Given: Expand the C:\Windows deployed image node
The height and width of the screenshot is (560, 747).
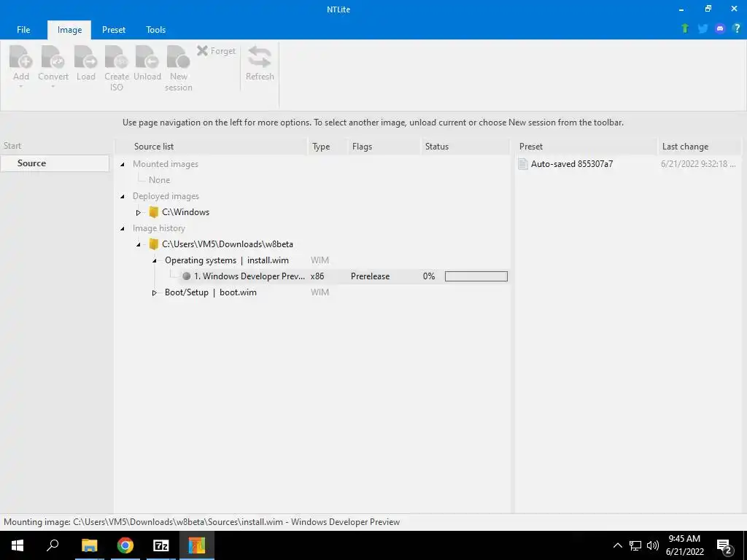Looking at the screenshot, I should (138, 212).
